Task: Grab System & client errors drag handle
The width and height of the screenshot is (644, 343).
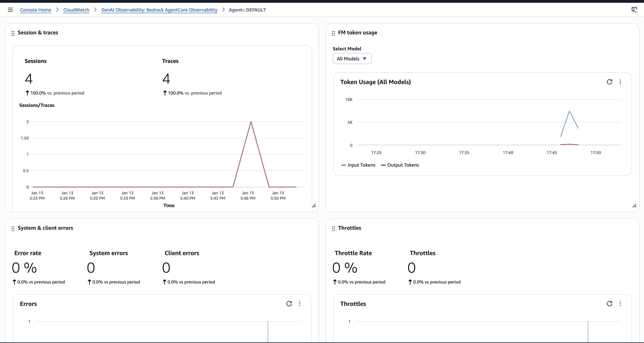Action: click(13, 228)
